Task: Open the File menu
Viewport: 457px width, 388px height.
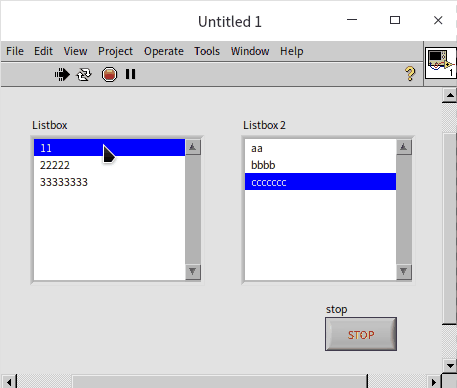Action: coord(15,51)
